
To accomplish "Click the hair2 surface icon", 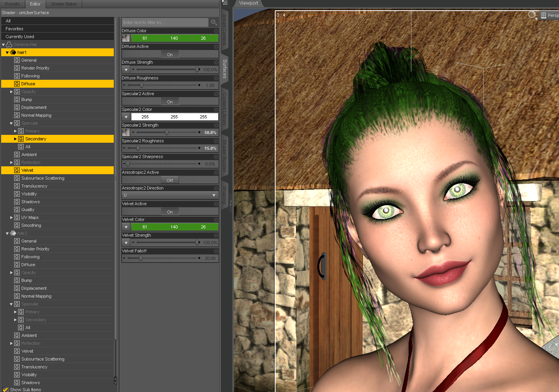I will pyautogui.click(x=13, y=233).
